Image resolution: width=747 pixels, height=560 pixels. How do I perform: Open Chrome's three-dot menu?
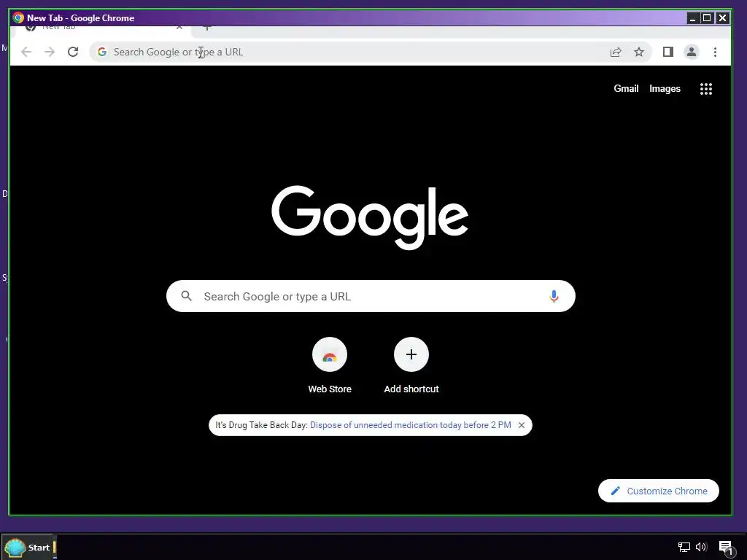715,52
